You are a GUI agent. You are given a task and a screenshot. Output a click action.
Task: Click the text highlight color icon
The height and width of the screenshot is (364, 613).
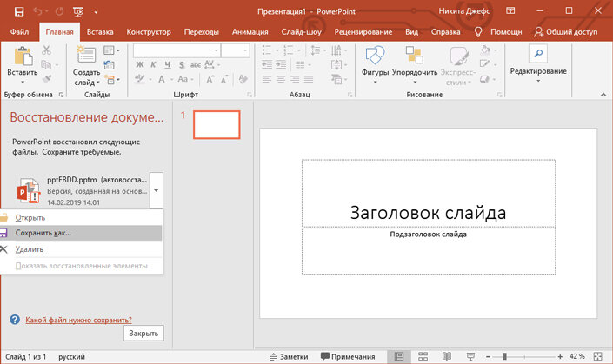(x=140, y=79)
